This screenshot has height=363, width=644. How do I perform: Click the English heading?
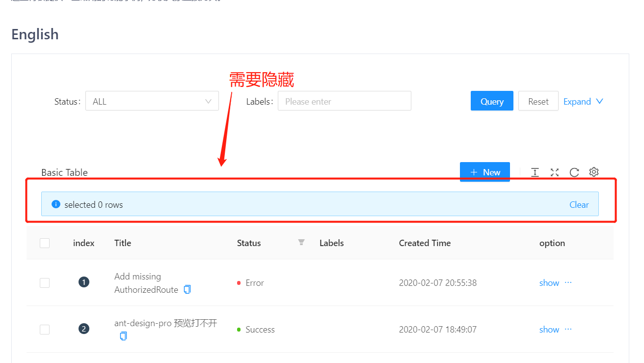34,34
